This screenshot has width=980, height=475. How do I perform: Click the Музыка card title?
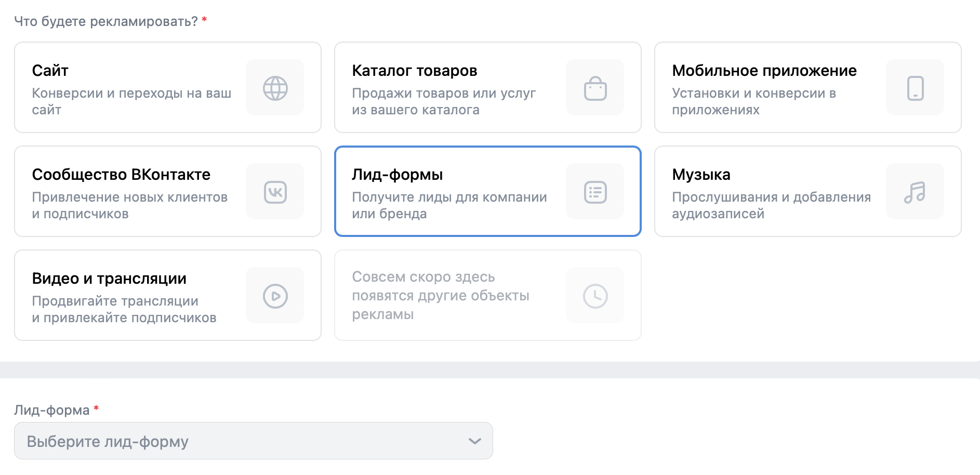pyautogui.click(x=701, y=175)
